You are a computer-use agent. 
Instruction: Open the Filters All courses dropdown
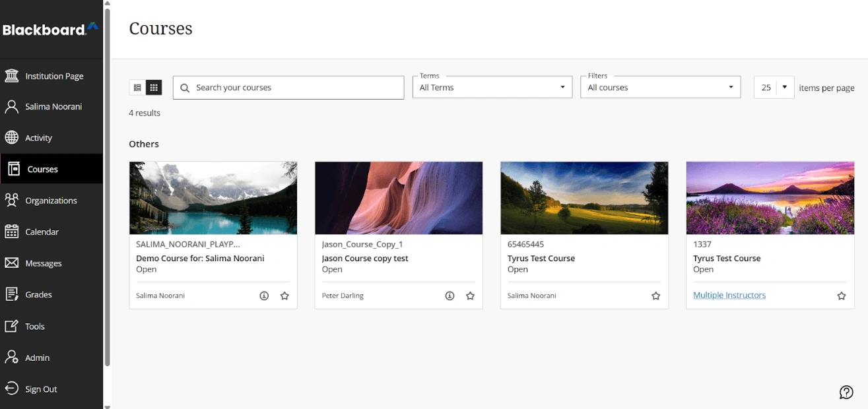(660, 87)
